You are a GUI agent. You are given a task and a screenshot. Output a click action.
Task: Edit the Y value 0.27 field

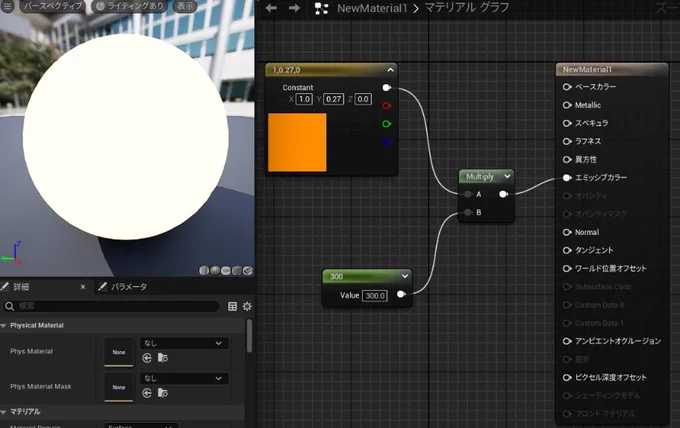(333, 99)
